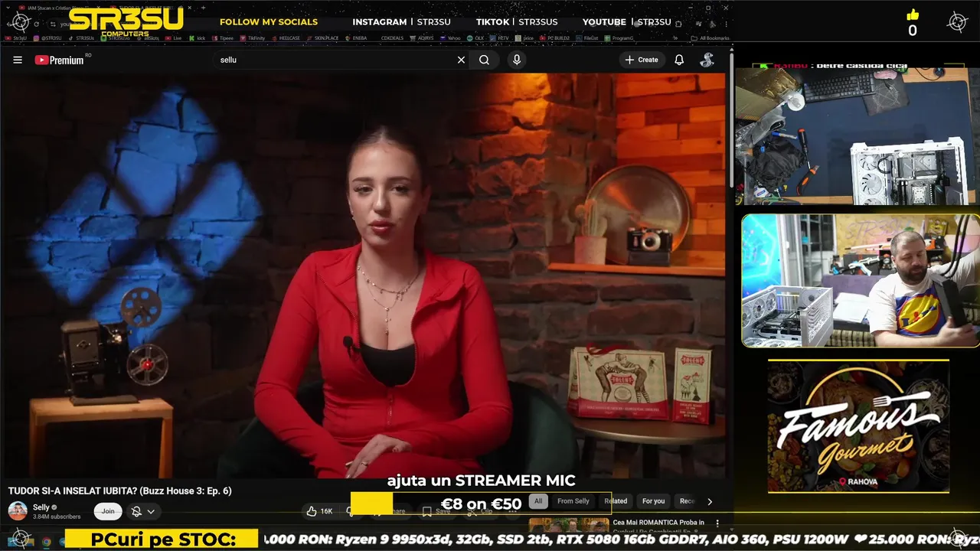Open the recommended video thumbnail

click(x=569, y=525)
